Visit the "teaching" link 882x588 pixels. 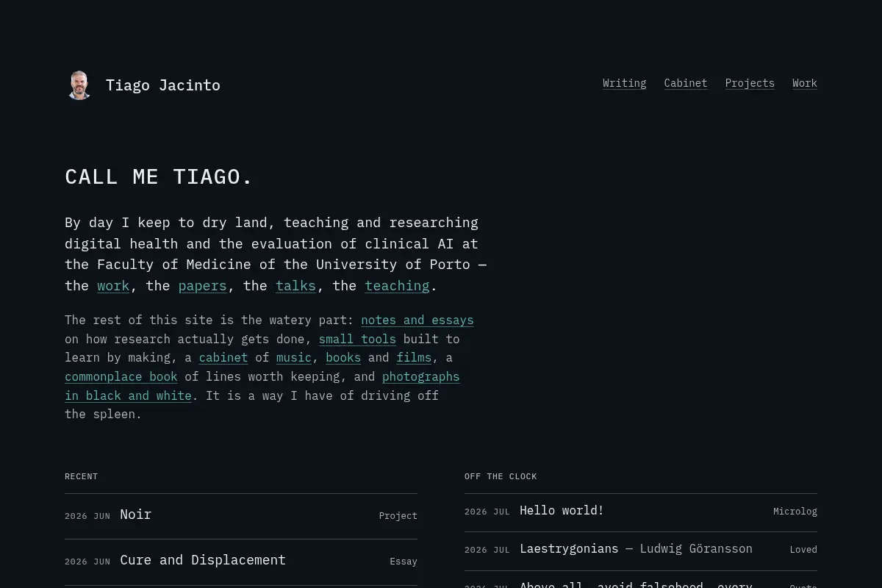tap(397, 285)
